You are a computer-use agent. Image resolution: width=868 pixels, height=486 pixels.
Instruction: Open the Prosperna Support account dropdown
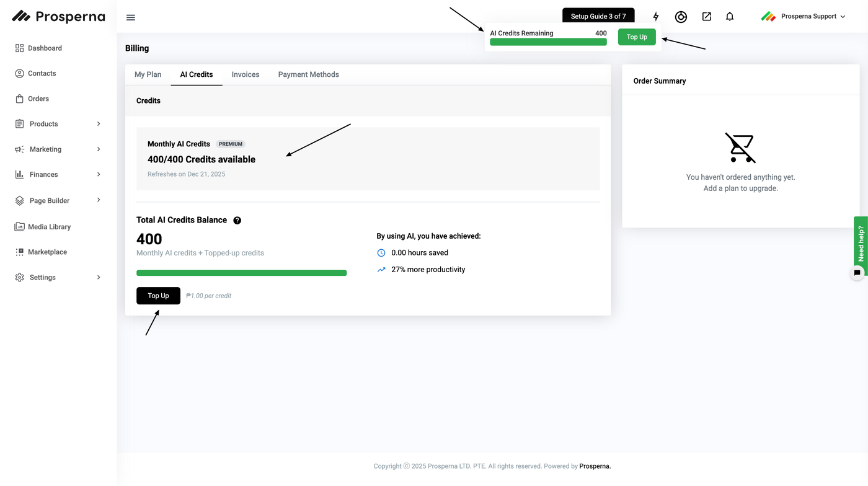click(x=804, y=17)
